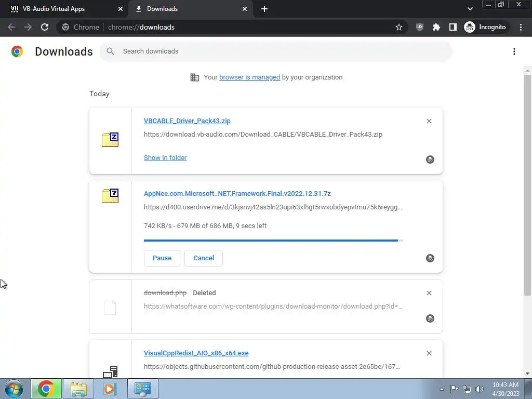Click the page vertical scrollbar

527,185
